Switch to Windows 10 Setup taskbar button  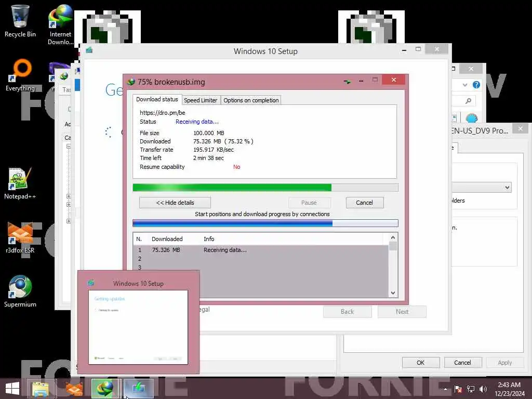coord(138,389)
